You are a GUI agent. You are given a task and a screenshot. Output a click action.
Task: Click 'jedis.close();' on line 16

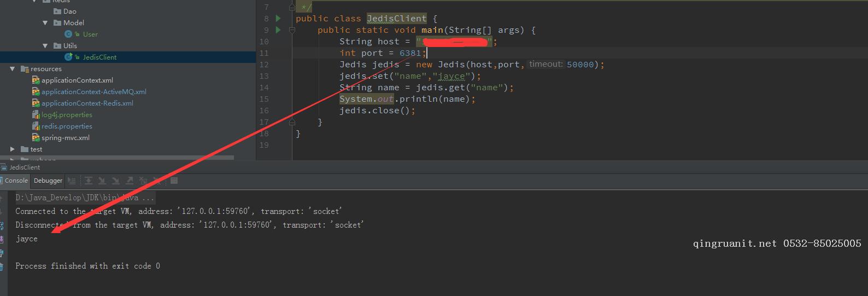[x=377, y=111]
